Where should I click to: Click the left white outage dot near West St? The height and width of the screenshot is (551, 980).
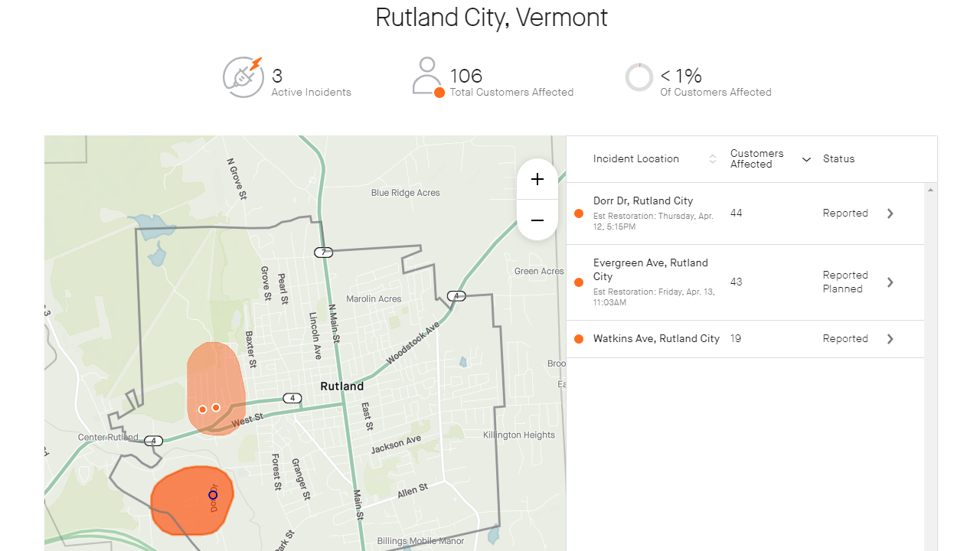pyautogui.click(x=202, y=409)
